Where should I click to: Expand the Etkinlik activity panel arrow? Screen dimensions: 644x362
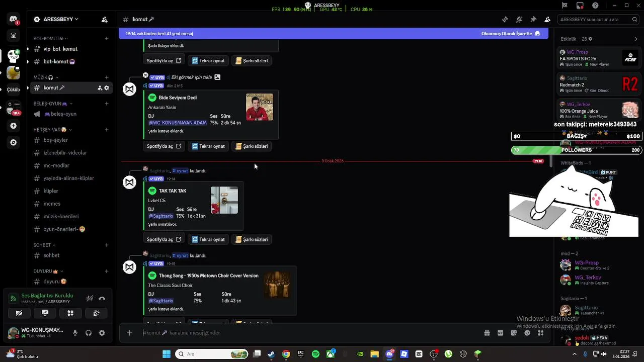(x=636, y=39)
